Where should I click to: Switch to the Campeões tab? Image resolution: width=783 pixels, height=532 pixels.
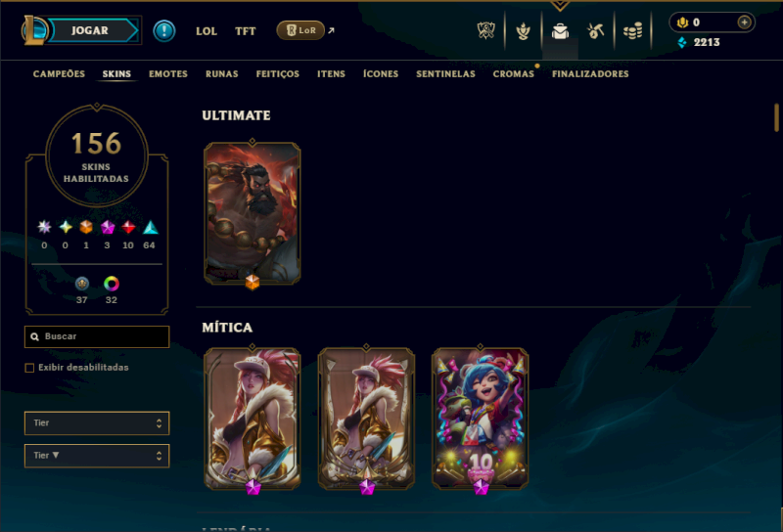point(59,74)
